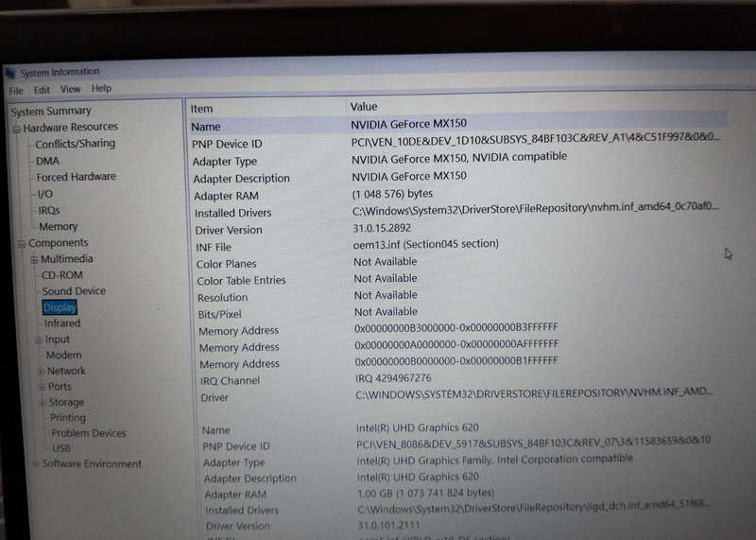Screen dimensions: 756x540
Task: Click the '(1 048 576) bytes' value
Action: [392, 194]
